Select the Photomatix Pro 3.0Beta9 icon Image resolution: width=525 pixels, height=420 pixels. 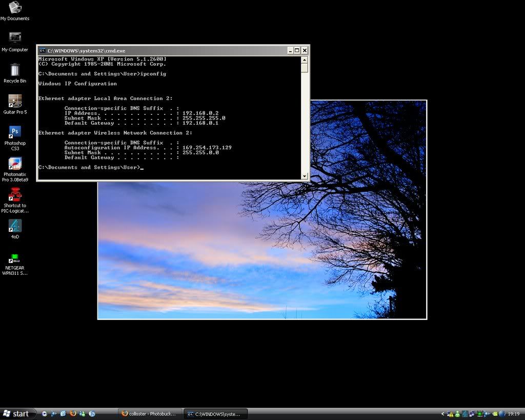tap(15, 164)
